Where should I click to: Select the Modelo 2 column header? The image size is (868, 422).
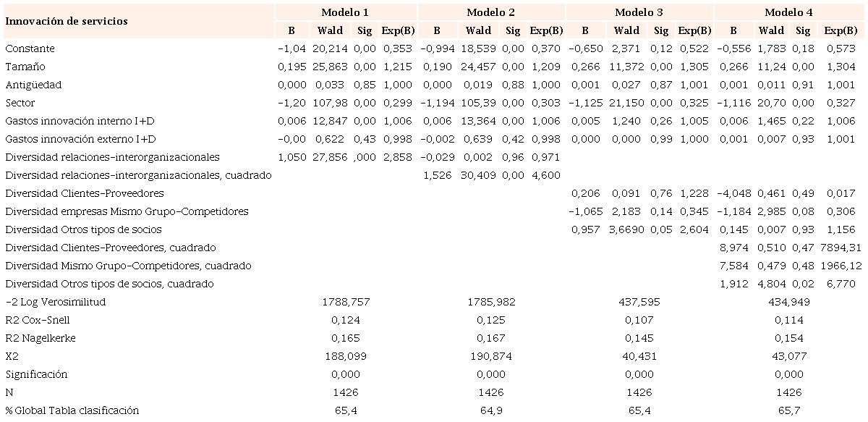pos(491,12)
